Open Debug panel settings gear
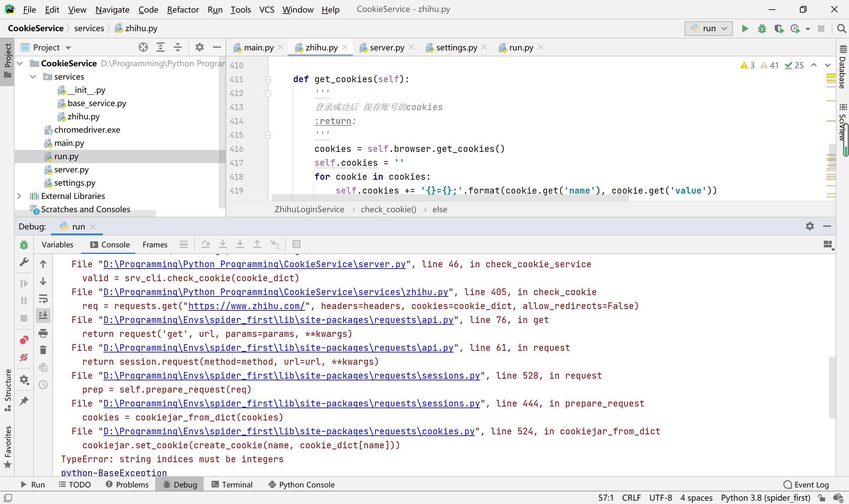The height and width of the screenshot is (504, 849). coord(810,226)
